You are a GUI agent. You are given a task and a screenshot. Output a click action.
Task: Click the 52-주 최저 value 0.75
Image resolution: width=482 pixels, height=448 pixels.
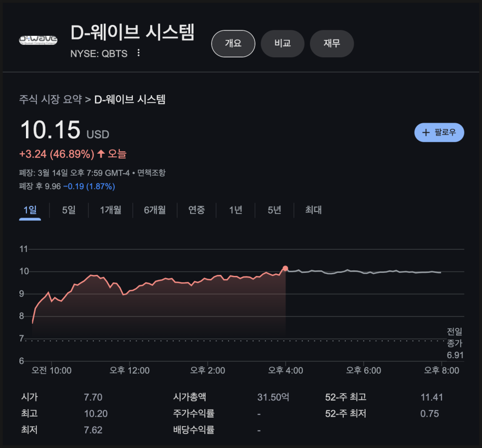[430, 414]
